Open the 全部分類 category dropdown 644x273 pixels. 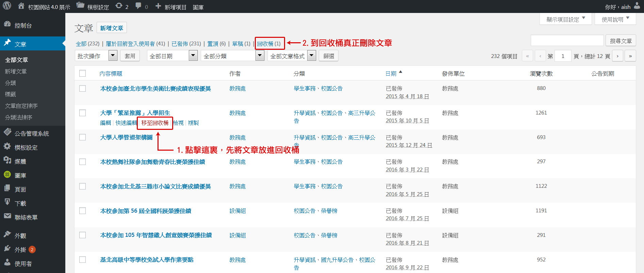233,56
